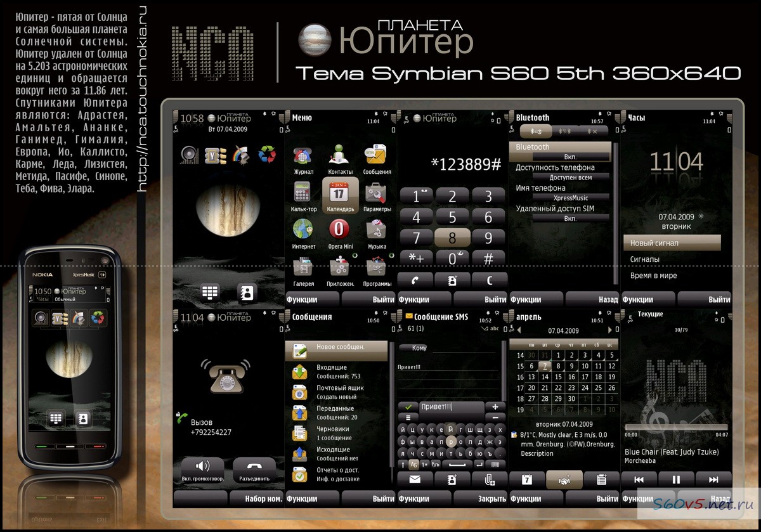Go to previous month arrow in calendar
The height and width of the screenshot is (532, 761).
tap(518, 330)
